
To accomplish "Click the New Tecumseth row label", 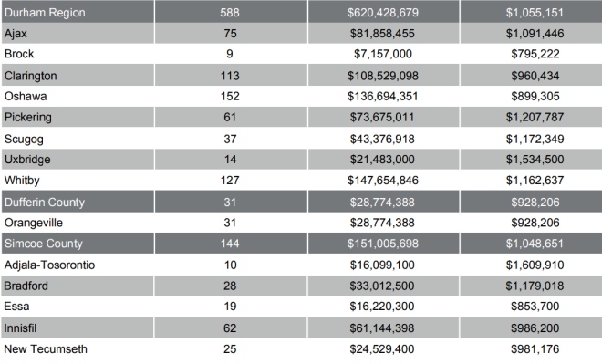I will click(46, 349).
